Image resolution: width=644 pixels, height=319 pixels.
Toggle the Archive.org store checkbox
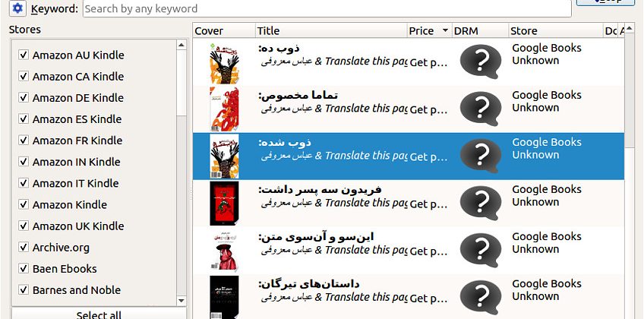pyautogui.click(x=24, y=247)
